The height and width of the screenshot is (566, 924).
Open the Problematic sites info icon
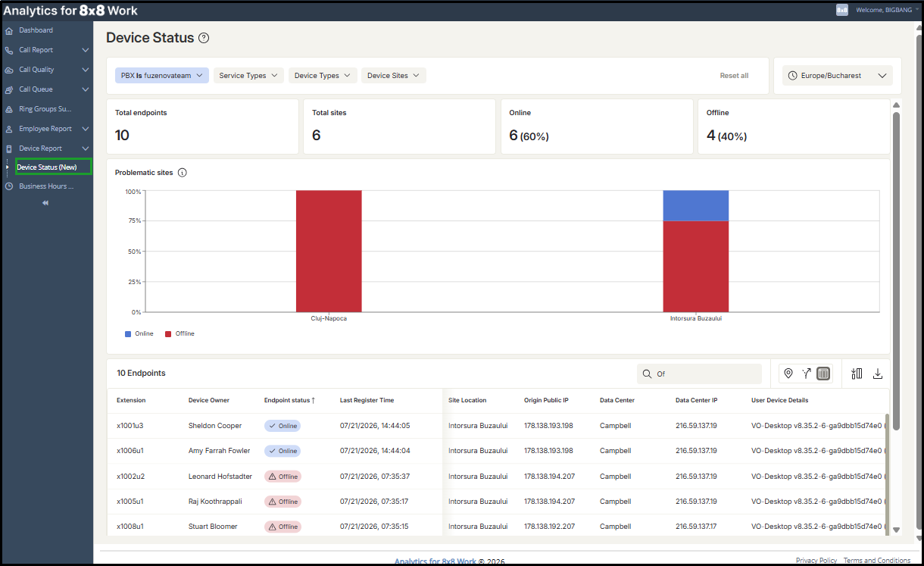pyautogui.click(x=182, y=173)
